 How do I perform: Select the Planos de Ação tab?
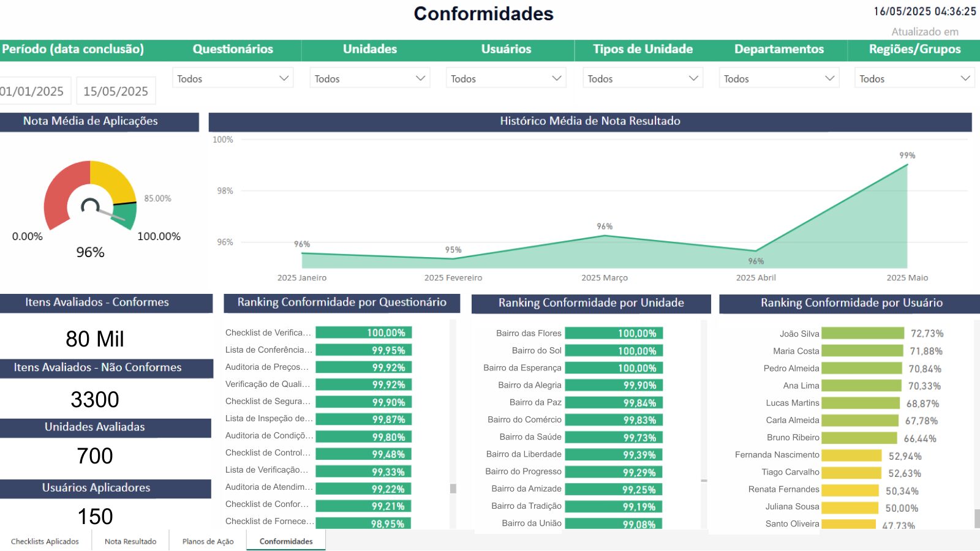pyautogui.click(x=208, y=541)
